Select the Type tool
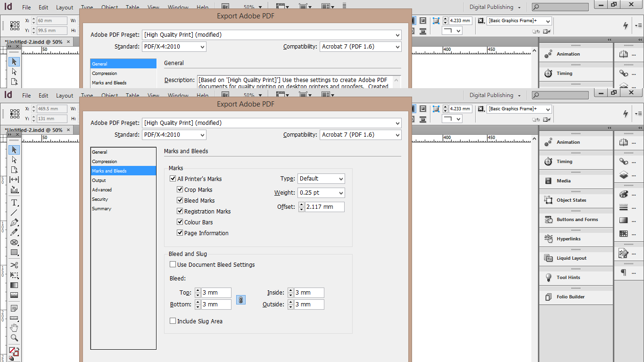 click(x=14, y=203)
